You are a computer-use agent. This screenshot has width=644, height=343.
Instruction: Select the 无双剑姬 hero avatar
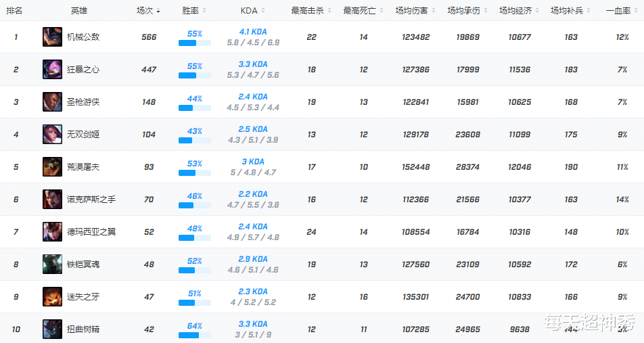tap(52, 135)
